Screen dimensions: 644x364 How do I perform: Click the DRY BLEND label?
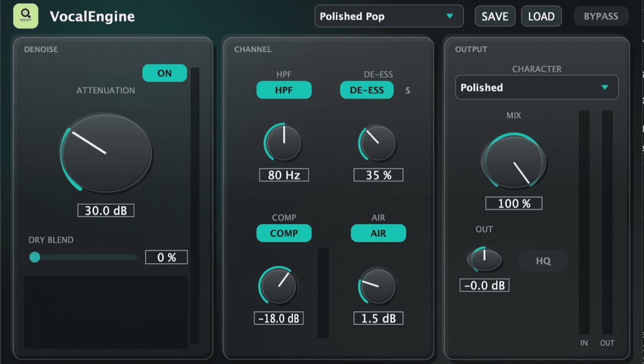[51, 239]
